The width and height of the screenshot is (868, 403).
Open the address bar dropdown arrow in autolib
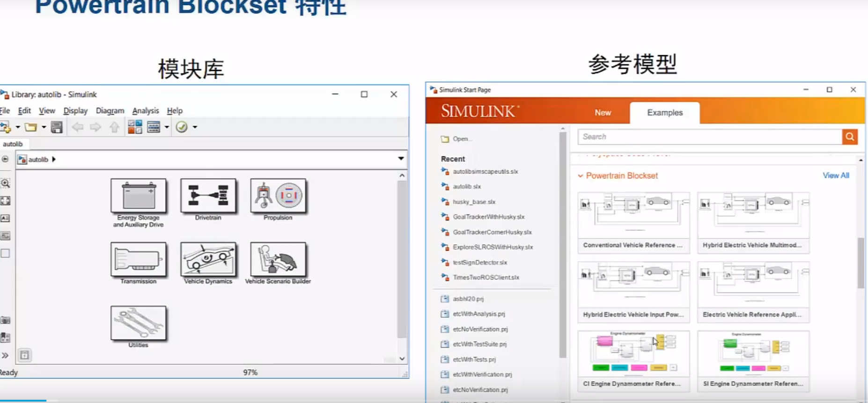click(x=401, y=159)
